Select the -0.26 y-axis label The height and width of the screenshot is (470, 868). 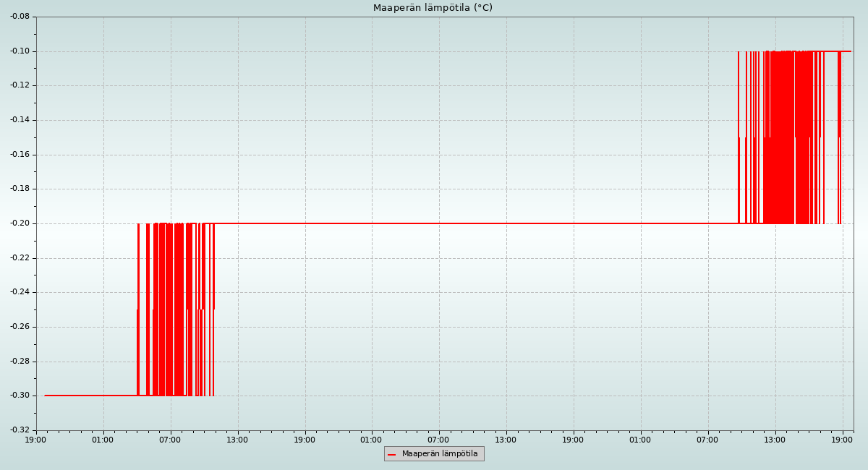click(18, 327)
